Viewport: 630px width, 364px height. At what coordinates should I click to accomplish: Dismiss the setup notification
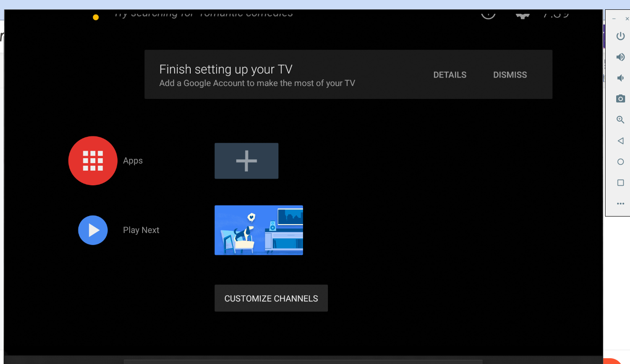pos(510,75)
